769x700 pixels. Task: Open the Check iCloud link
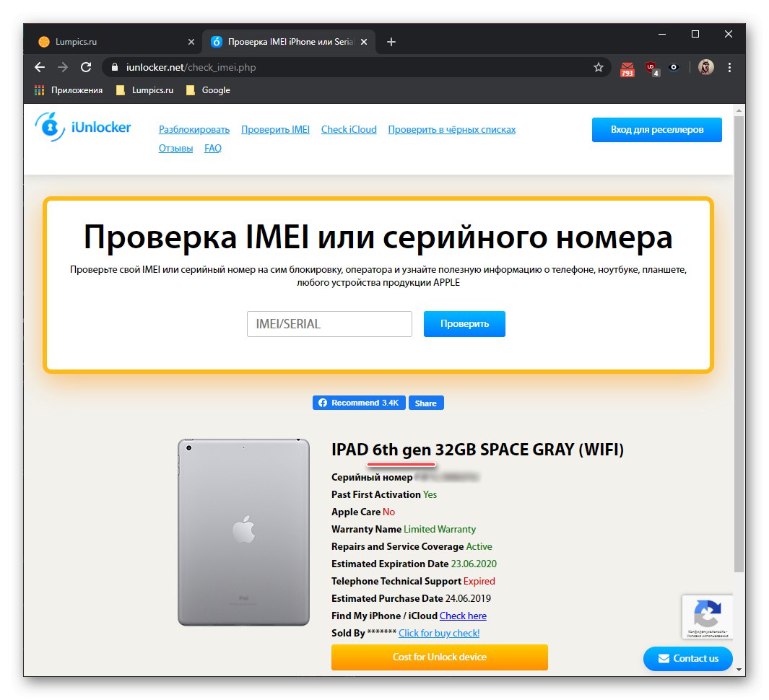coord(349,129)
